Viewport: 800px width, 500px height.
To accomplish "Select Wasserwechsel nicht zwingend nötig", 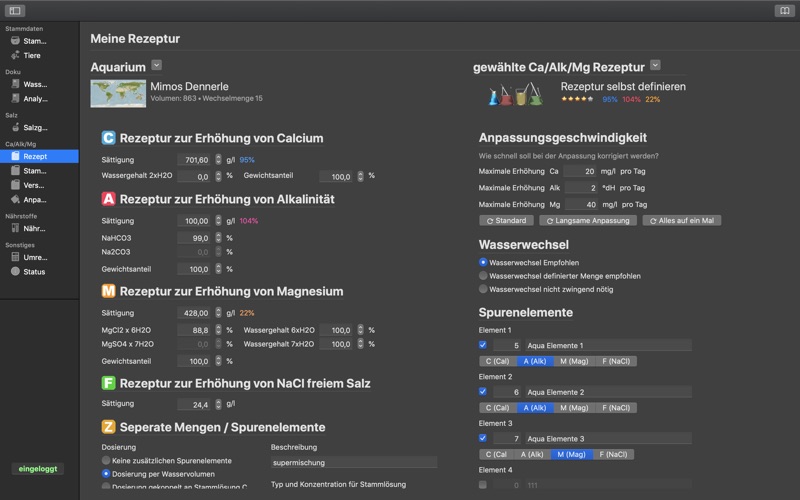I will 483,289.
